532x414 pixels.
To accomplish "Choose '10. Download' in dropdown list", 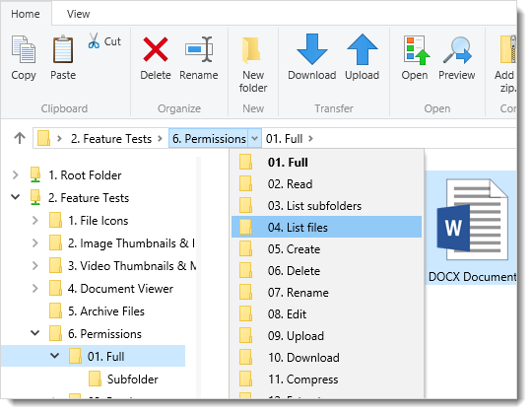I will (x=326, y=358).
